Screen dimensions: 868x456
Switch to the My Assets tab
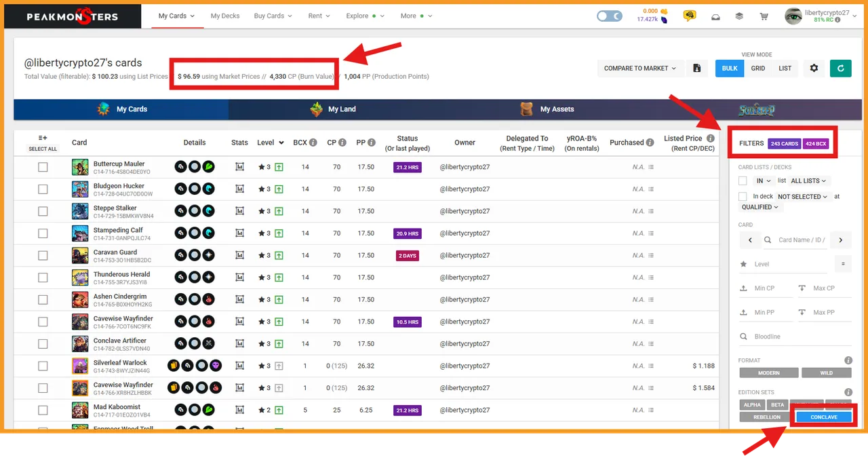[x=547, y=109]
